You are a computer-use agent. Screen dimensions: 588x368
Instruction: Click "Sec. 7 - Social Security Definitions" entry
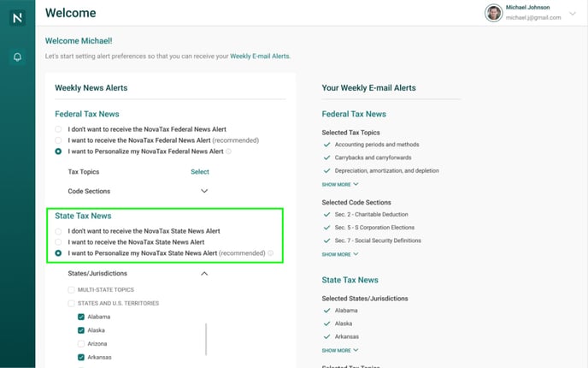378,240
